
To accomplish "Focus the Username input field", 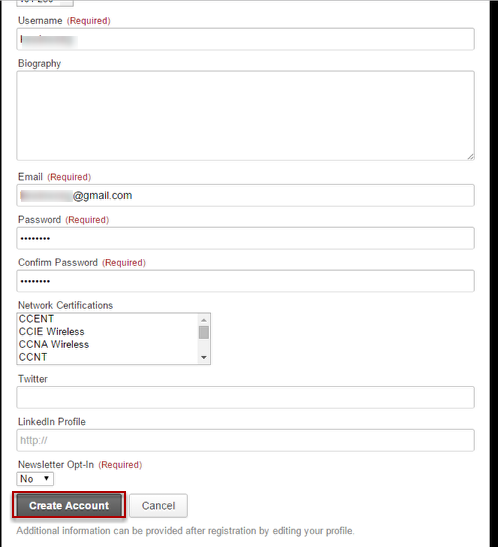I will pyautogui.click(x=245, y=39).
